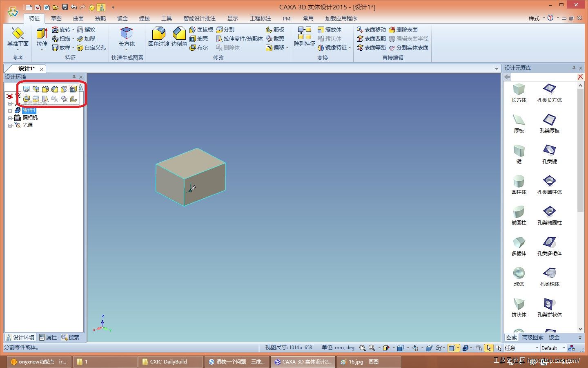Image resolution: width=588 pixels, height=368 pixels.
Task: Select the 球体 element in the library
Action: 519,277
